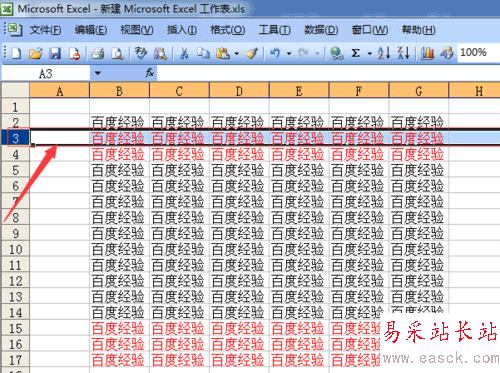The image size is (500, 373).
Task: Click inside the formula bar field
Action: [328, 73]
